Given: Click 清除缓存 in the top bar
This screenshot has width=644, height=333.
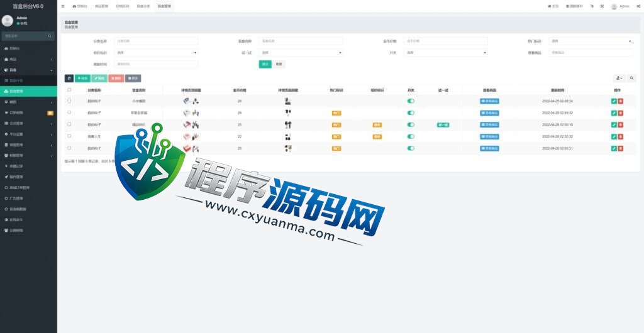Looking at the screenshot, I should coord(574,6).
